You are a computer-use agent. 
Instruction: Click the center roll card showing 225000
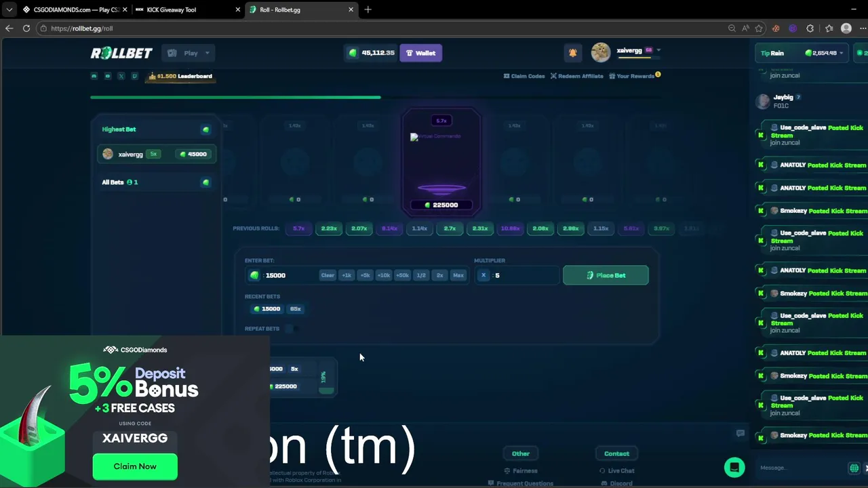coord(441,163)
